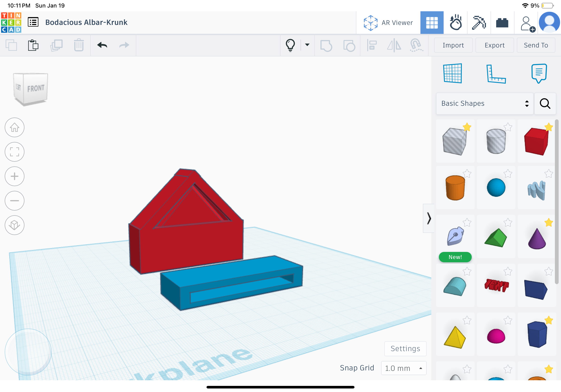
Task: Click the Fit all in view button
Action: coord(14,152)
